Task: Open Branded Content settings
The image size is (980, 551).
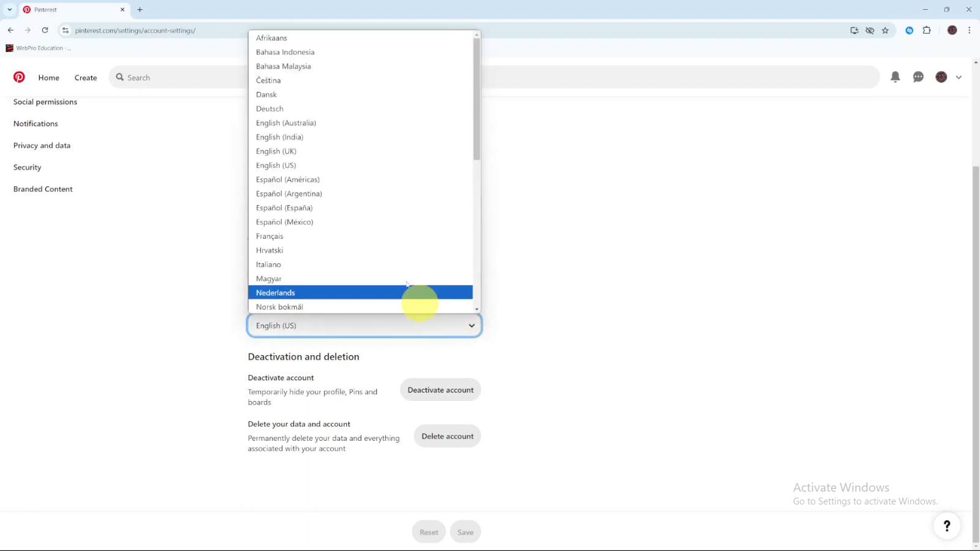Action: tap(43, 189)
